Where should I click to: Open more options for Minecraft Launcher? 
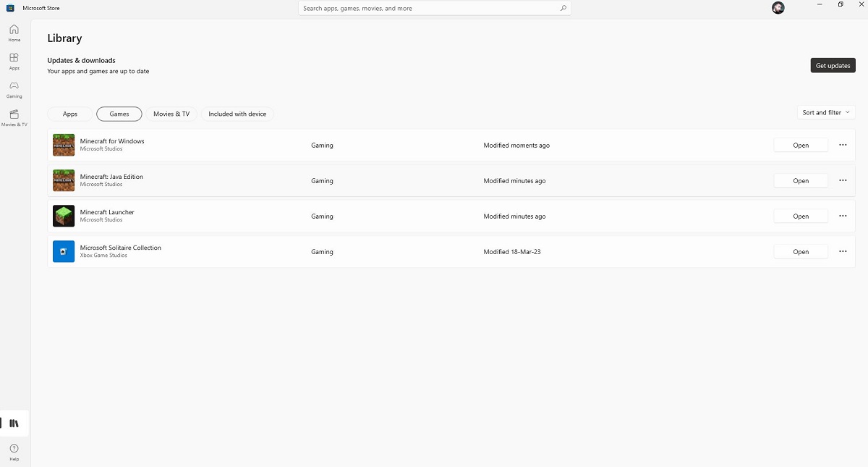point(843,216)
